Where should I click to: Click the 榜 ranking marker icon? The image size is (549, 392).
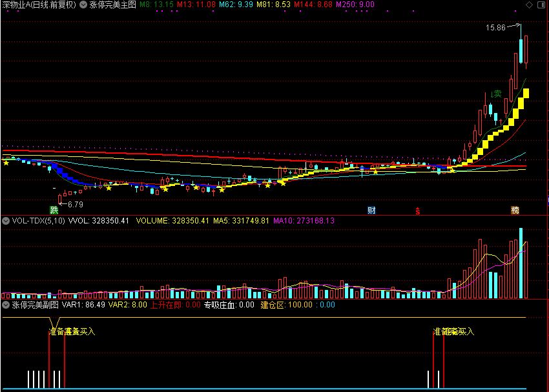click(515, 211)
